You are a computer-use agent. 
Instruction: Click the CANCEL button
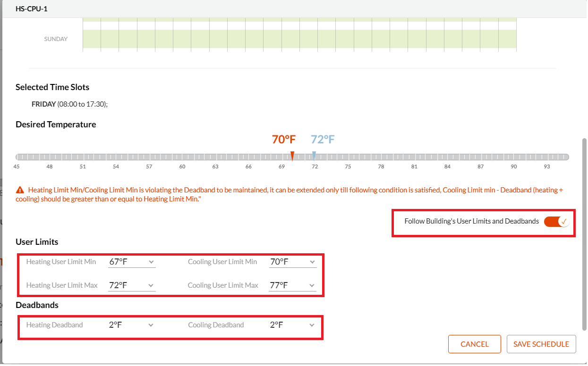pyautogui.click(x=474, y=344)
